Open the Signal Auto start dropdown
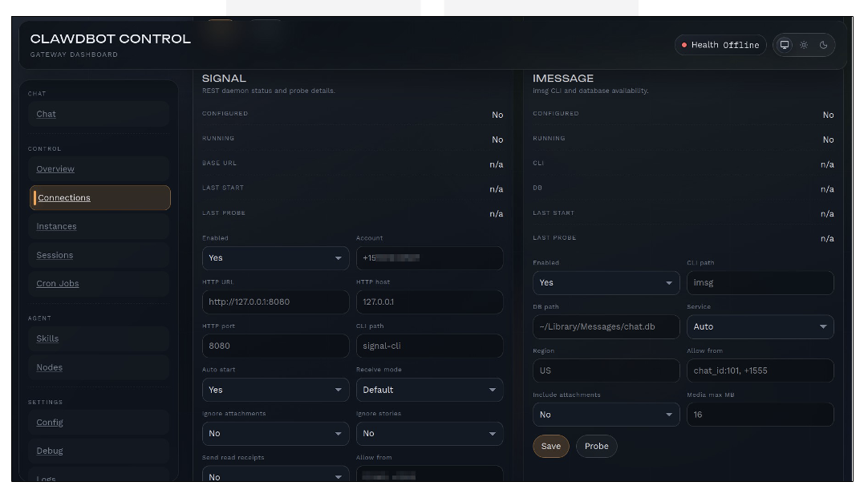 (275, 390)
